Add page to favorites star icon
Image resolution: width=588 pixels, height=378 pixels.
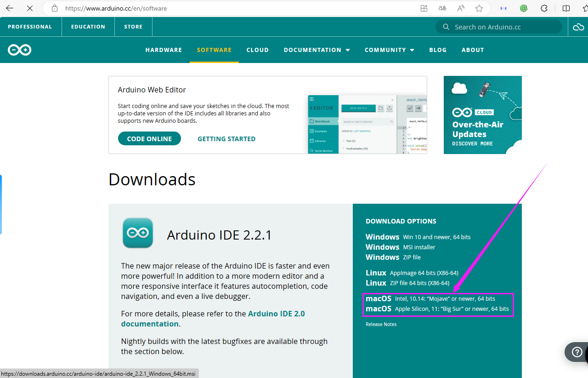tap(479, 8)
